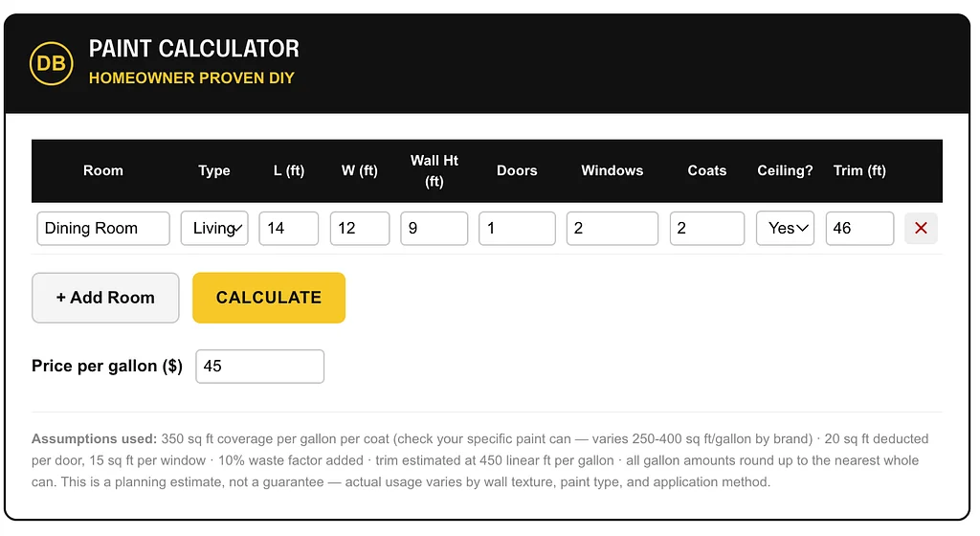Click the Add Room button
Image resolution: width=980 pixels, height=536 pixels.
(105, 298)
